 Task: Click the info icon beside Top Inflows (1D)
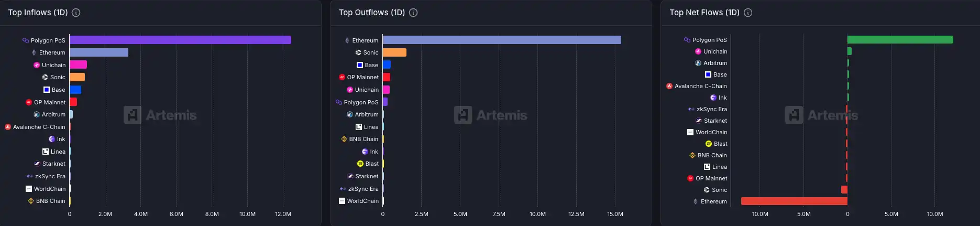76,13
